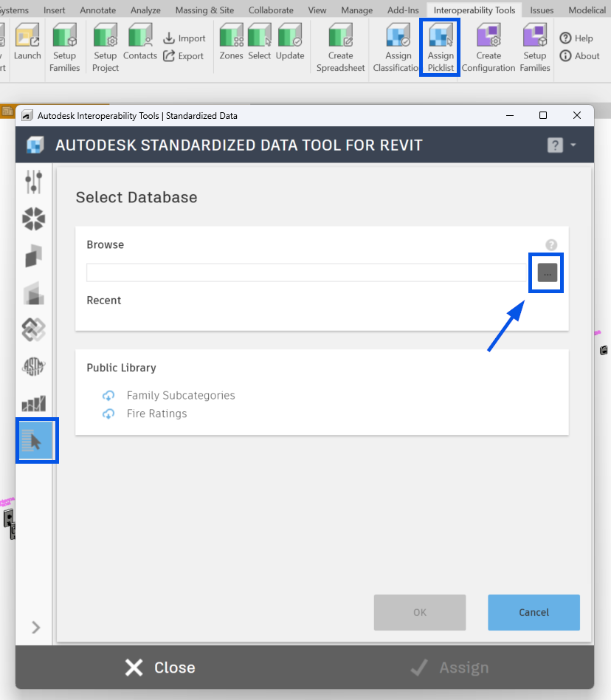
Task: Select the picklist cursor sidebar icon
Action: point(35,441)
